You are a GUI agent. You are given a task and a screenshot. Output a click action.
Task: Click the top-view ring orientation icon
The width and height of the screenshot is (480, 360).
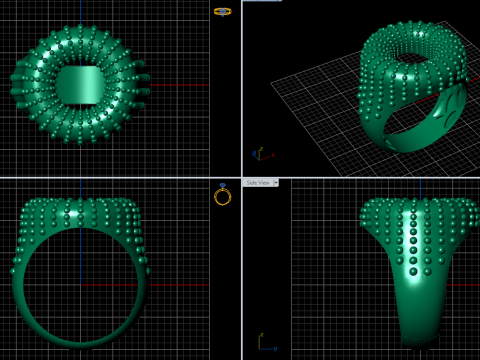pos(223,12)
